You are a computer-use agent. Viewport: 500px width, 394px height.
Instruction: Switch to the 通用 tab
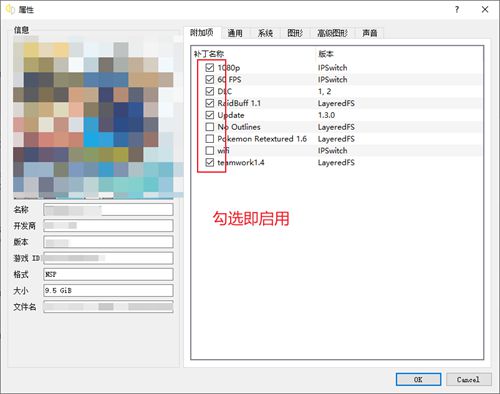tap(235, 33)
